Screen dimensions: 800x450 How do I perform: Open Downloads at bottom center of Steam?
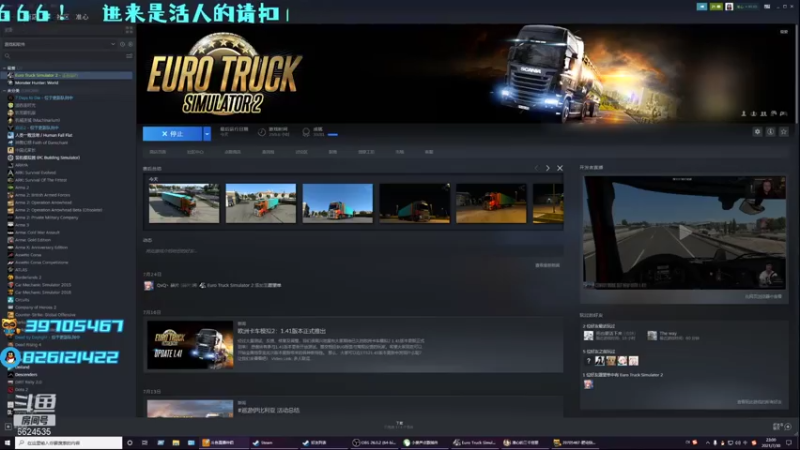click(399, 424)
